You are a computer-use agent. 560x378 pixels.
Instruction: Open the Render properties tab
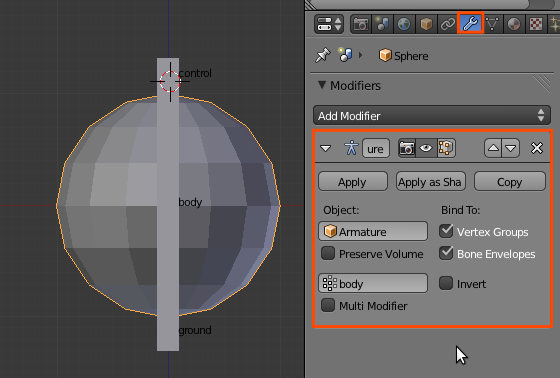361,24
